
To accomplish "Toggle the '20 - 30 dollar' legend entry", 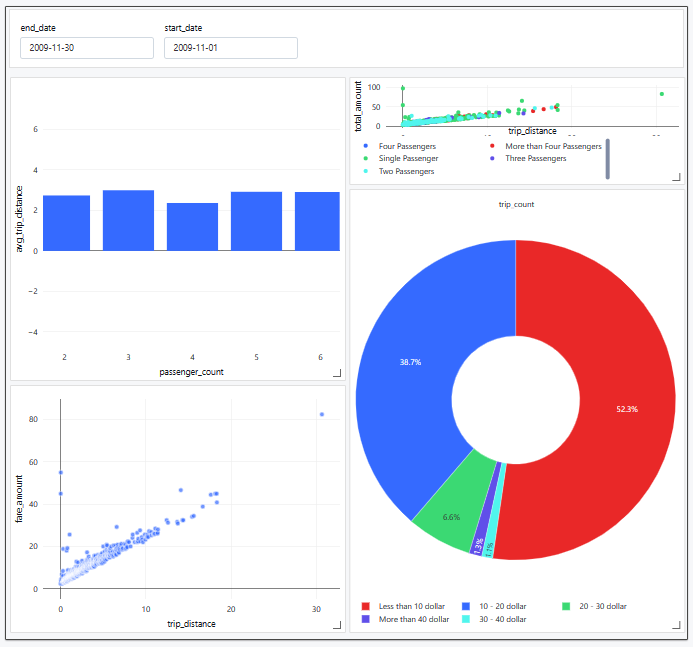I will point(600,607).
